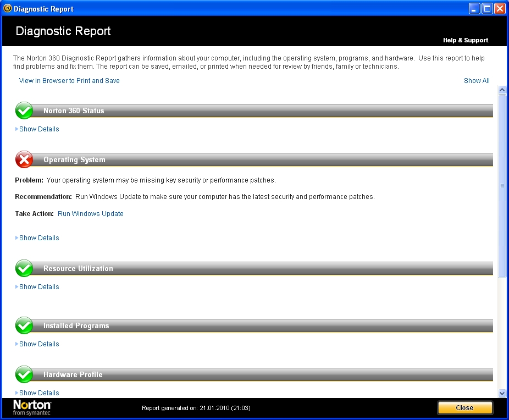The width and height of the screenshot is (509, 420).
Task: Click the Show All link
Action: (477, 80)
